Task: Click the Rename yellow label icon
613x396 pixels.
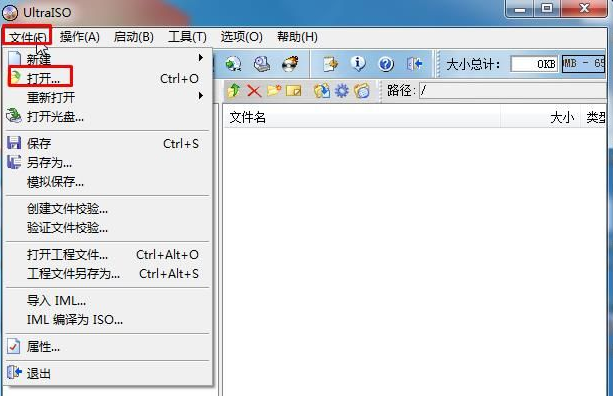Action: click(x=294, y=91)
